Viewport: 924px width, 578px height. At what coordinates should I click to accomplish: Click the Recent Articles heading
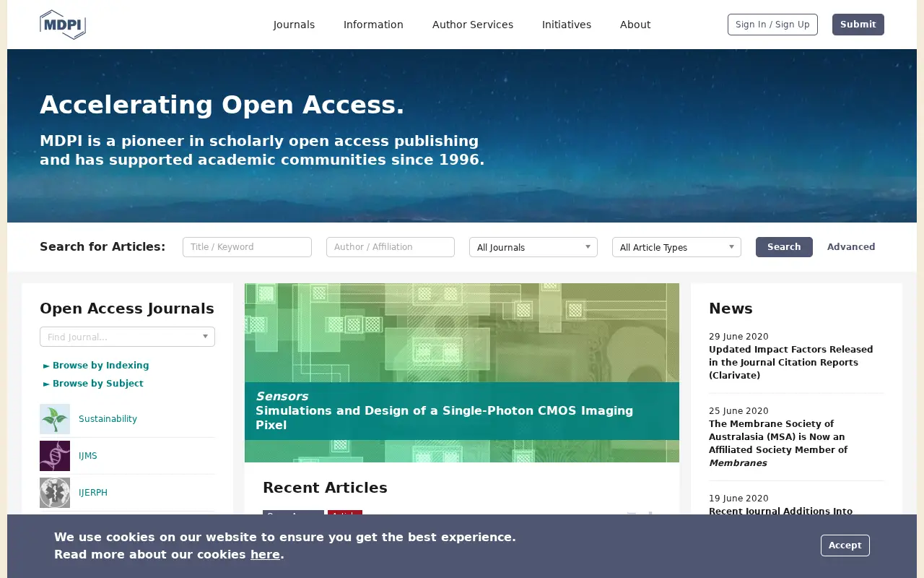pos(325,488)
